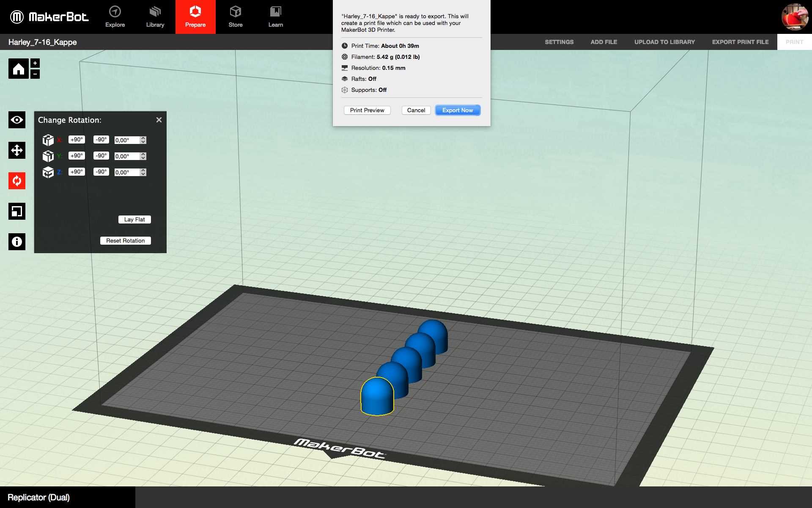Image resolution: width=812 pixels, height=508 pixels.
Task: Click the Change Rotation panel title
Action: click(x=70, y=120)
